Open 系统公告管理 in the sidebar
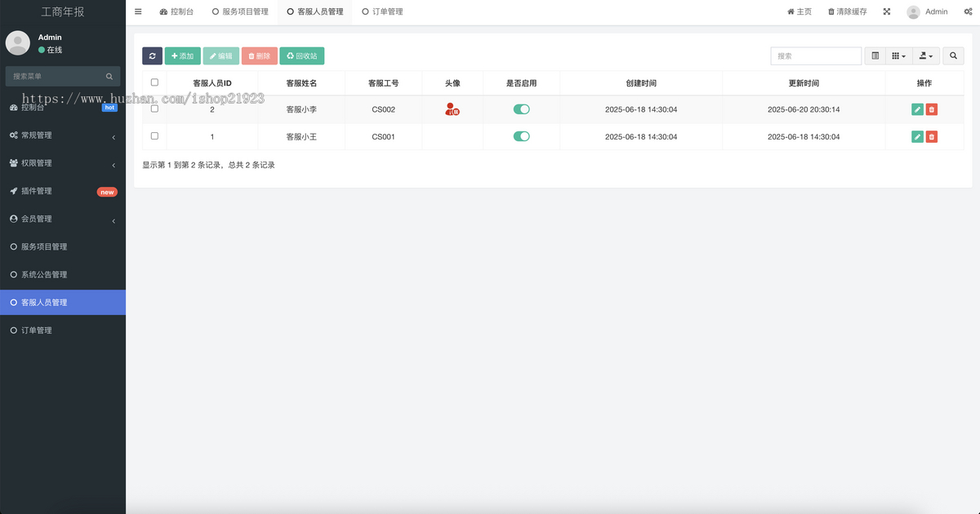This screenshot has height=514, width=980. pos(63,274)
